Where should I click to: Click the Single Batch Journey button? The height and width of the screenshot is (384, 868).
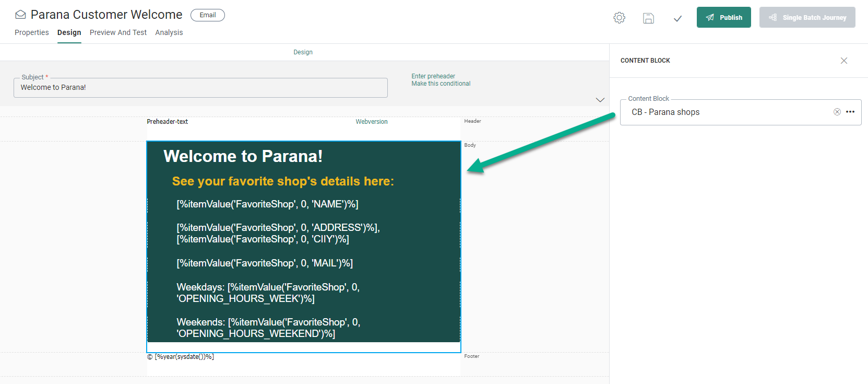tap(807, 17)
